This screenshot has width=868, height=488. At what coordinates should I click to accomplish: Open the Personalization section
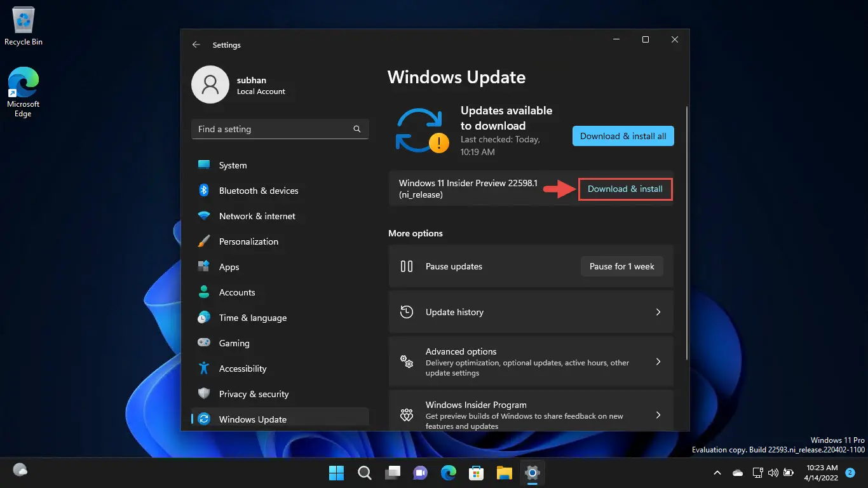(x=280, y=241)
